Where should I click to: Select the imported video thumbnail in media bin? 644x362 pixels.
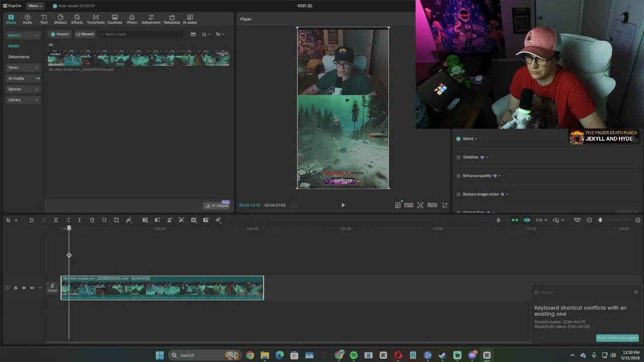pyautogui.click(x=139, y=58)
